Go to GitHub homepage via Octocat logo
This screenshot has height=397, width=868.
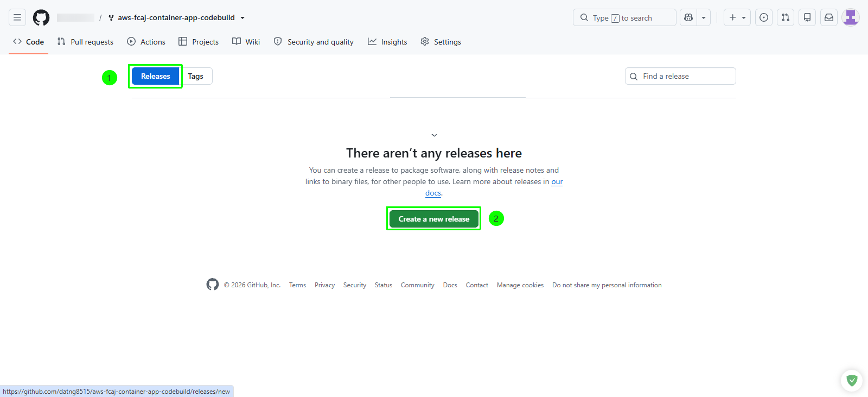[x=41, y=17]
